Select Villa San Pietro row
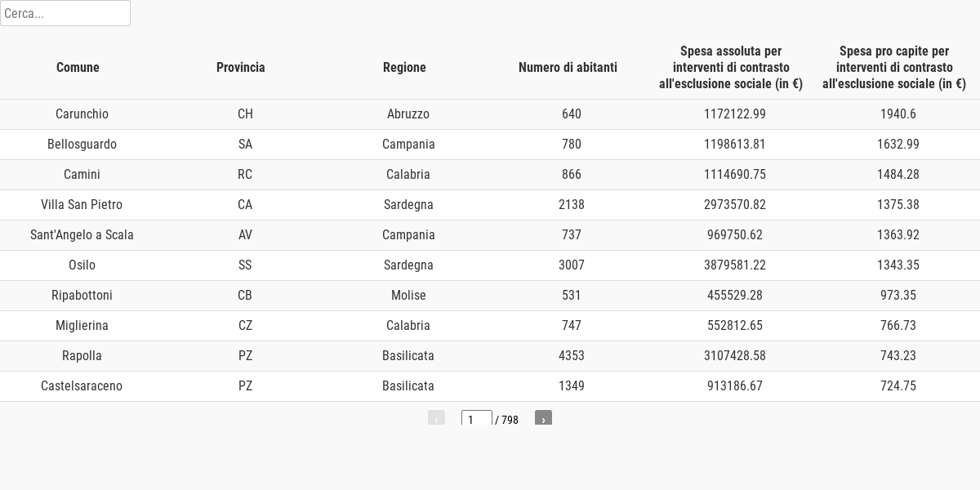 click(490, 205)
